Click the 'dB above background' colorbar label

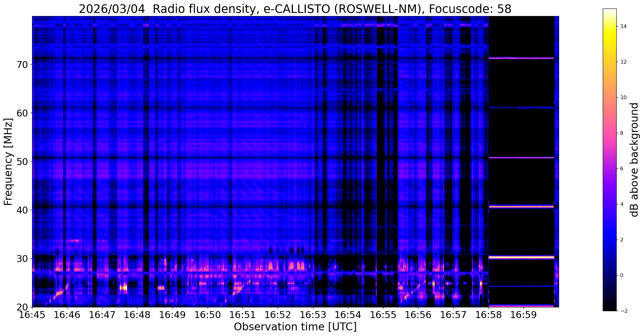click(634, 160)
